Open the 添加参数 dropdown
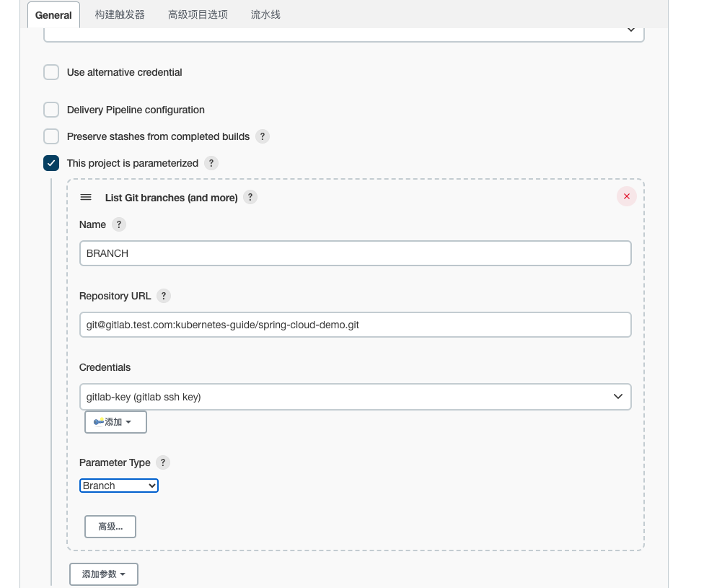This screenshot has height=588, width=704. [104, 574]
